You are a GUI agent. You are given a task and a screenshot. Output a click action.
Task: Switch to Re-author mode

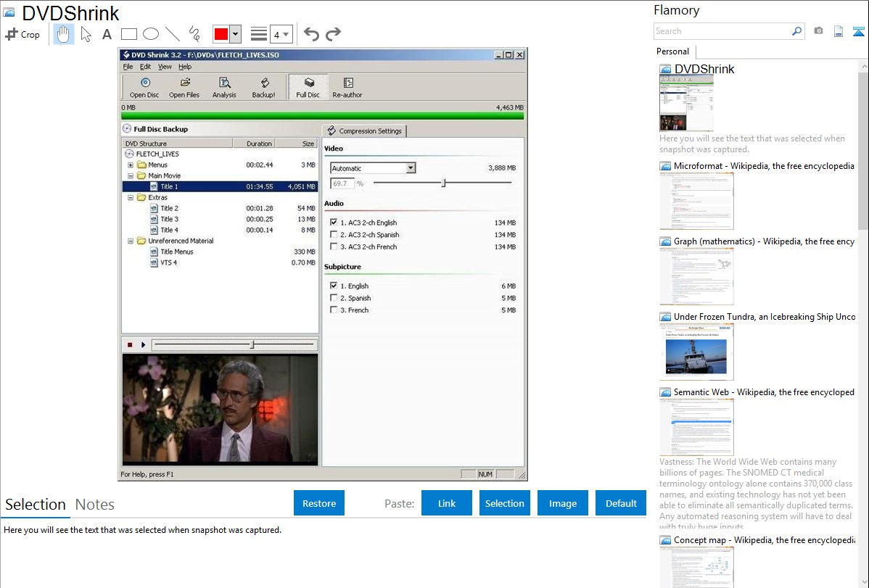pos(347,88)
